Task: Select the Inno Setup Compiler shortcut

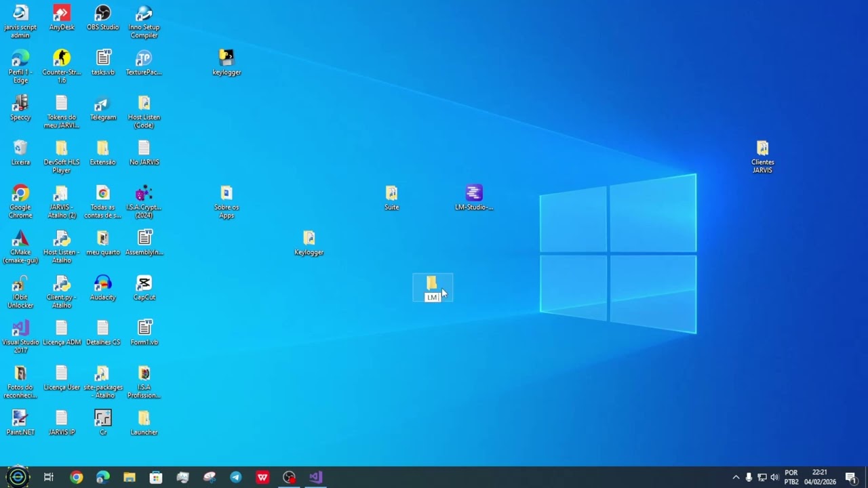Action: (x=144, y=22)
